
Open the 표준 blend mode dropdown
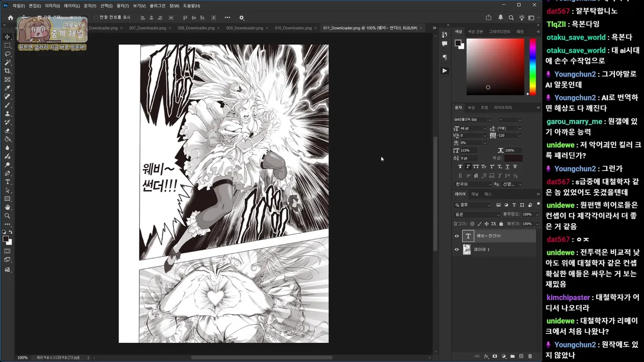477,214
